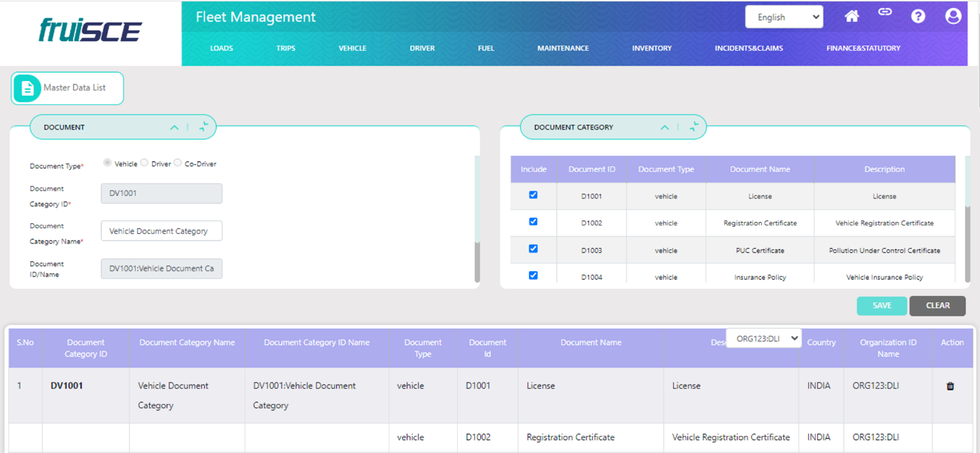
Task: Click the Document Category Name input field
Action: click(x=161, y=231)
